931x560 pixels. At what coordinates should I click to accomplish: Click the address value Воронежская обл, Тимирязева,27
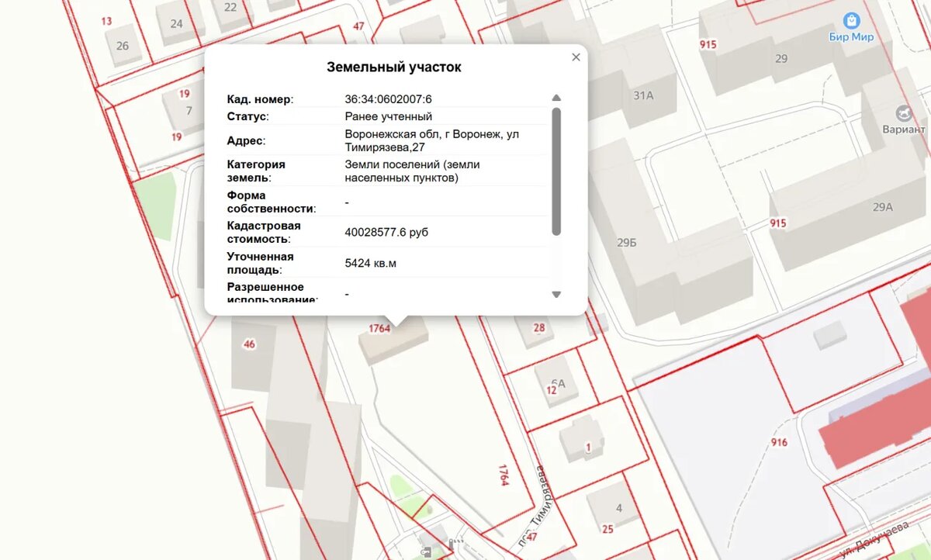tap(432, 140)
